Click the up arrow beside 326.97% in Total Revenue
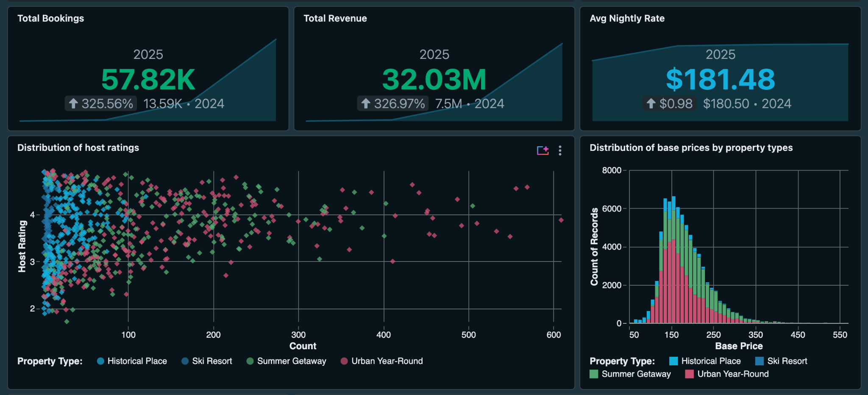The image size is (868, 395). [366, 103]
